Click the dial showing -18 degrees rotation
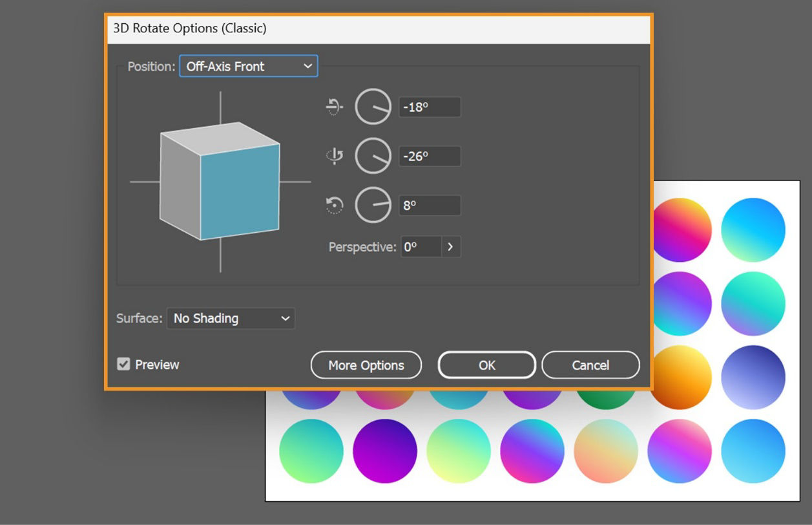This screenshot has width=812, height=525. pyautogui.click(x=373, y=107)
